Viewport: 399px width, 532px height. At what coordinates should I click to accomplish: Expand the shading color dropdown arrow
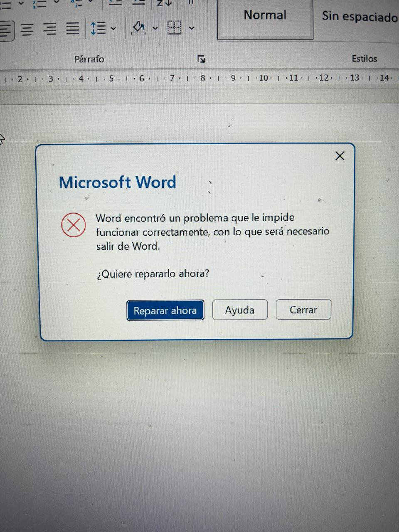pos(155,28)
